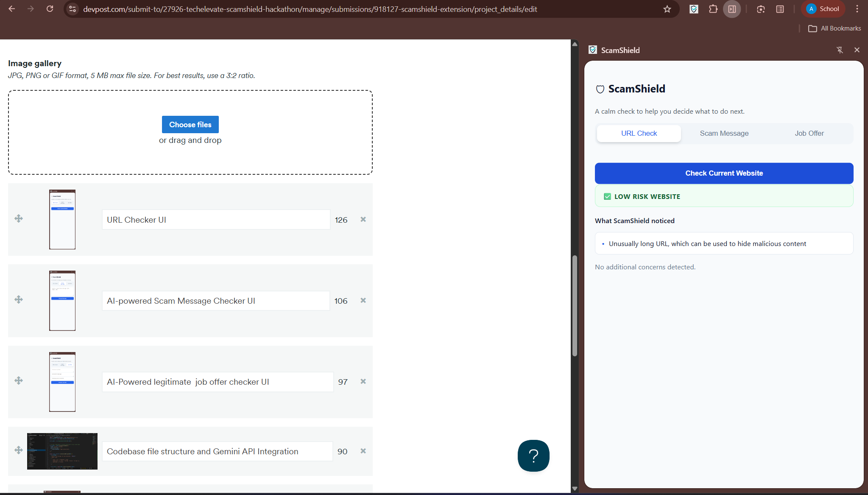
Task: Open the round help question mark button
Action: [x=533, y=456]
